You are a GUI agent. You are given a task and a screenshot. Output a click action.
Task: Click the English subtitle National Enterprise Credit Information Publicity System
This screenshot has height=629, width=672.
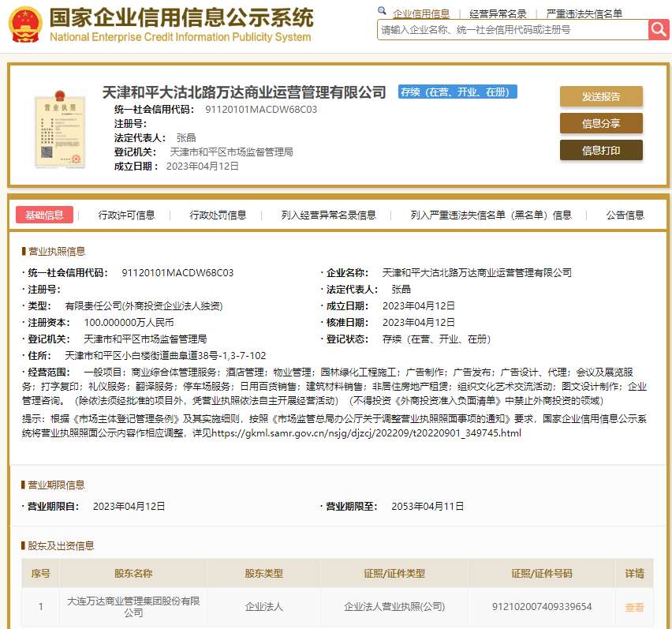pos(181,37)
